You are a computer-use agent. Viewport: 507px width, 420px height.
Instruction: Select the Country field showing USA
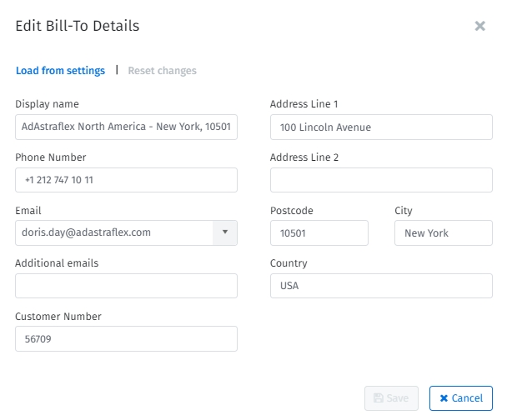click(381, 286)
